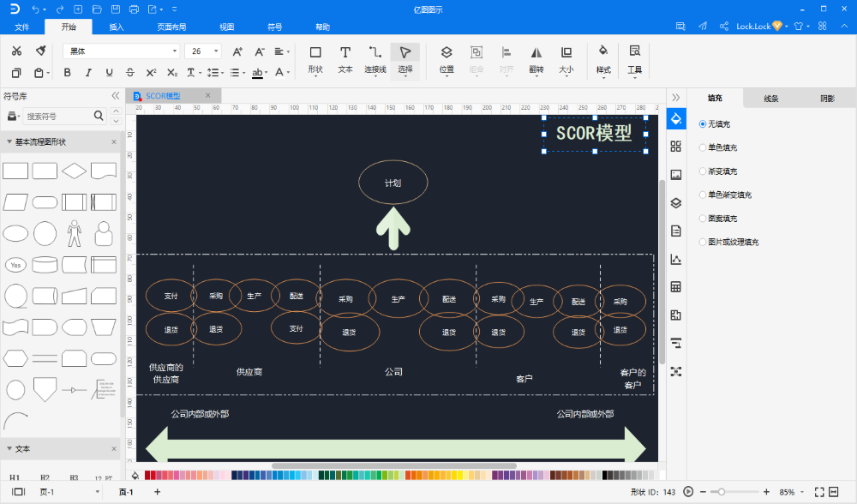Click the zoom in plus button

(x=767, y=492)
